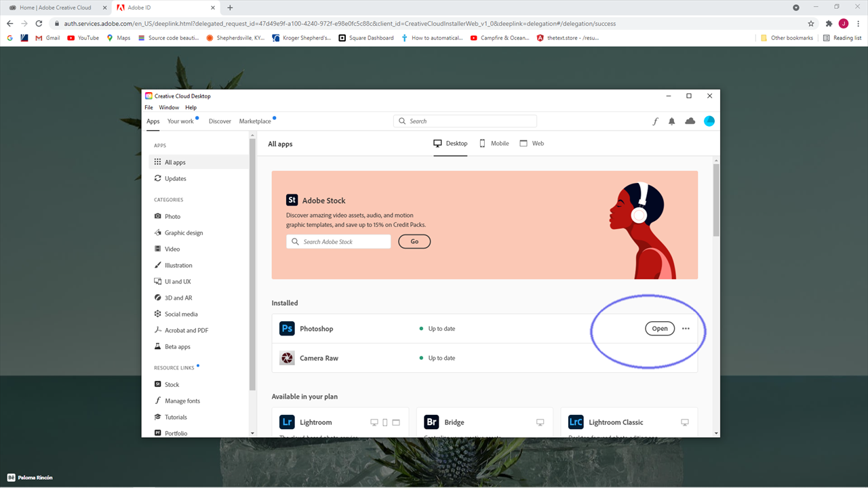Open the fonts icon in the header

(x=655, y=121)
